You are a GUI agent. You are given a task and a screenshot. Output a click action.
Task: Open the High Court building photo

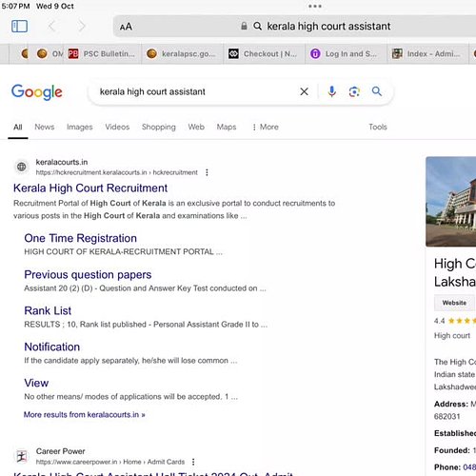click(x=451, y=202)
